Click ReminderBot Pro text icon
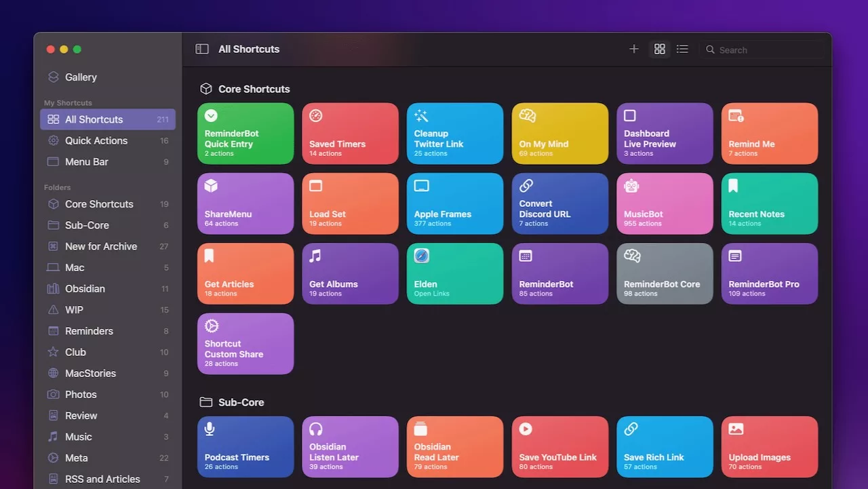868x489 pixels. click(735, 256)
